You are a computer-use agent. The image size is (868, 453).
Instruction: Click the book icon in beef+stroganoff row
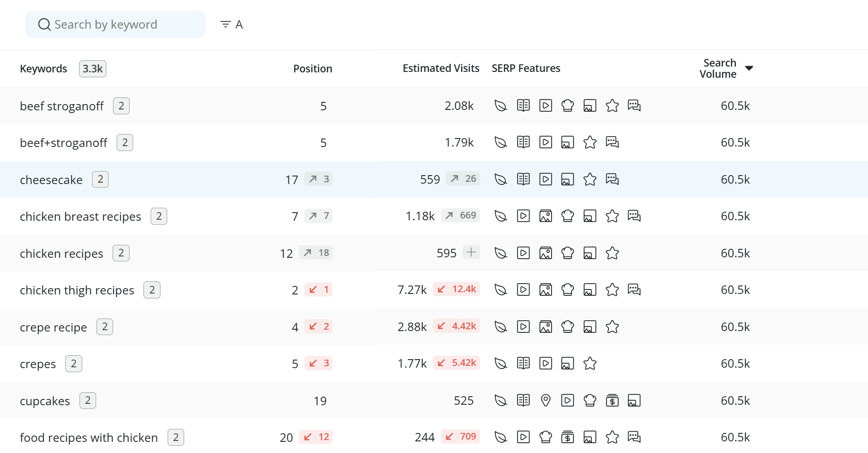click(523, 142)
